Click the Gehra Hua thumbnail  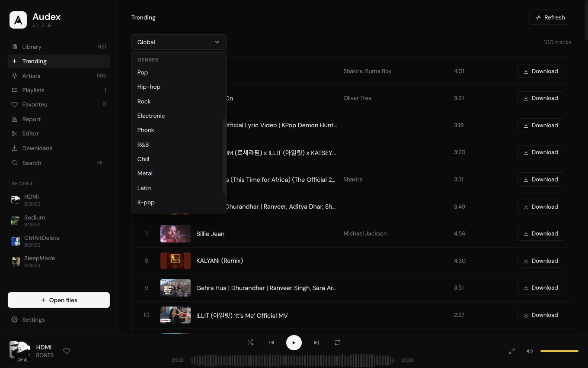click(x=176, y=288)
